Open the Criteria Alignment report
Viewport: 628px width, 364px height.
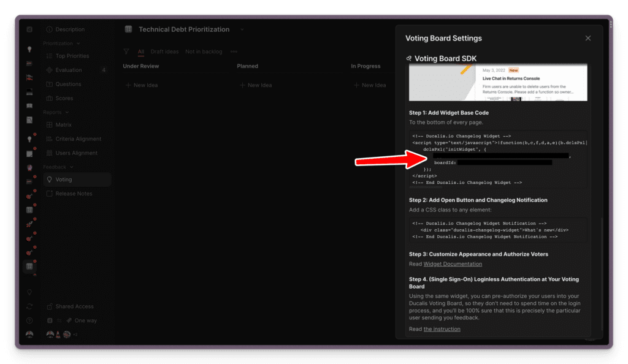[77, 139]
